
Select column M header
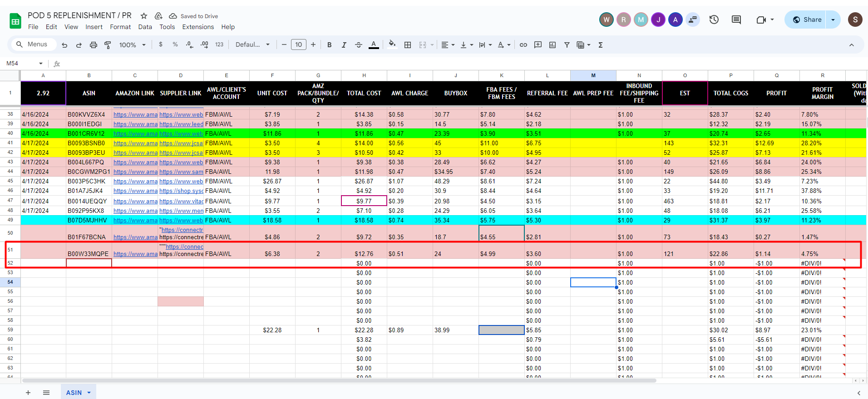click(593, 75)
